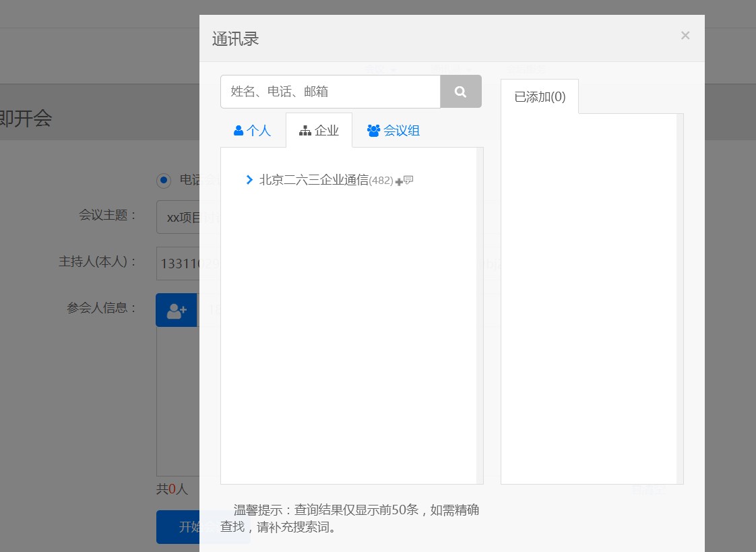Open the 企业 tab
Screen dimensions: 756x552
pos(319,131)
